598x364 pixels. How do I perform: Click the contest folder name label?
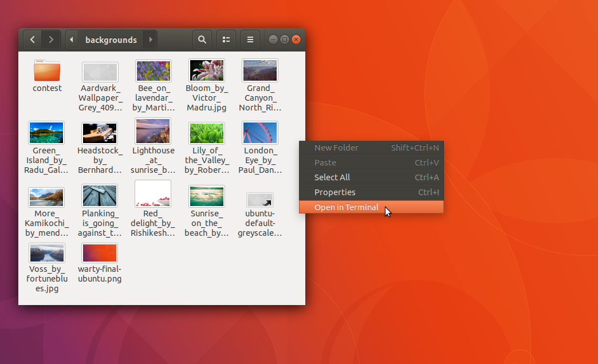47,88
